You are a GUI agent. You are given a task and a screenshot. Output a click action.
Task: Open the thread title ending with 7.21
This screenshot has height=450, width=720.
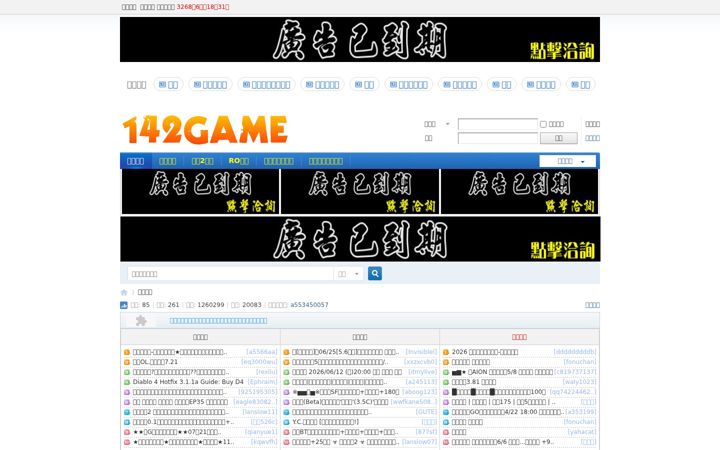pyautogui.click(x=155, y=362)
